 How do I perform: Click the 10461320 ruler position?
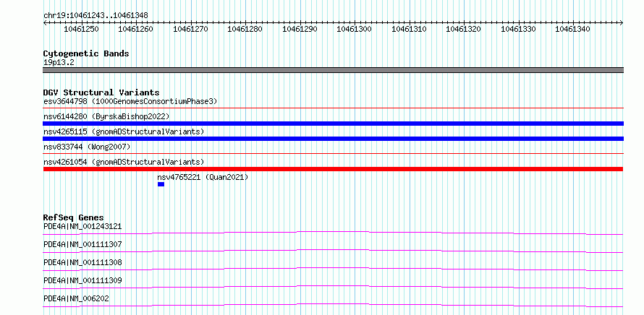pyautogui.click(x=464, y=29)
